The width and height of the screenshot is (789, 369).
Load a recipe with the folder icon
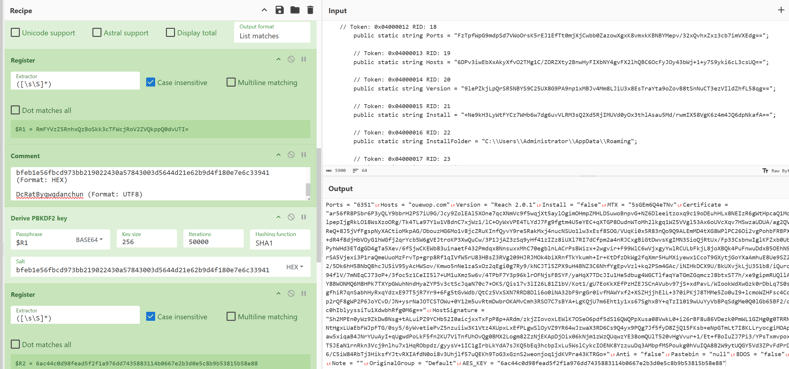pos(295,10)
